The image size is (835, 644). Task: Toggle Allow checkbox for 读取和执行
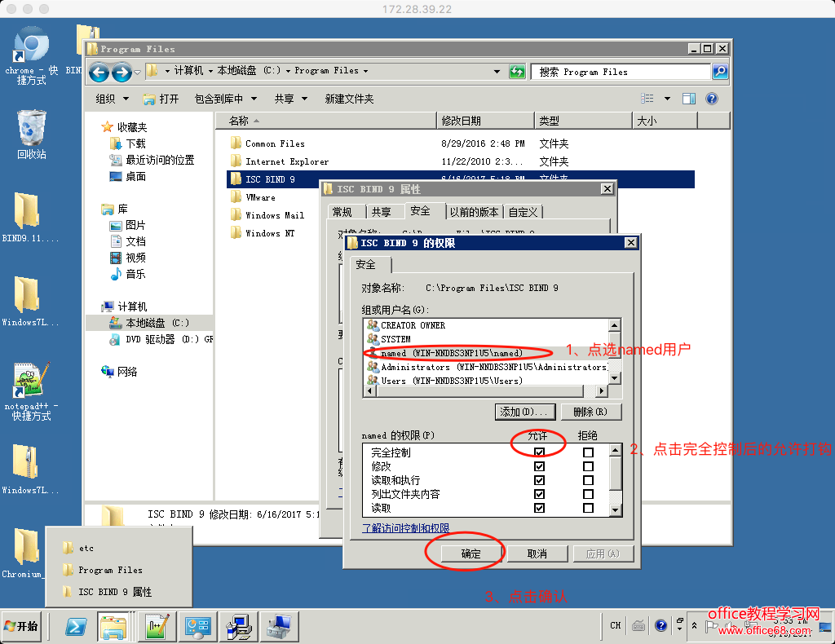(x=540, y=480)
